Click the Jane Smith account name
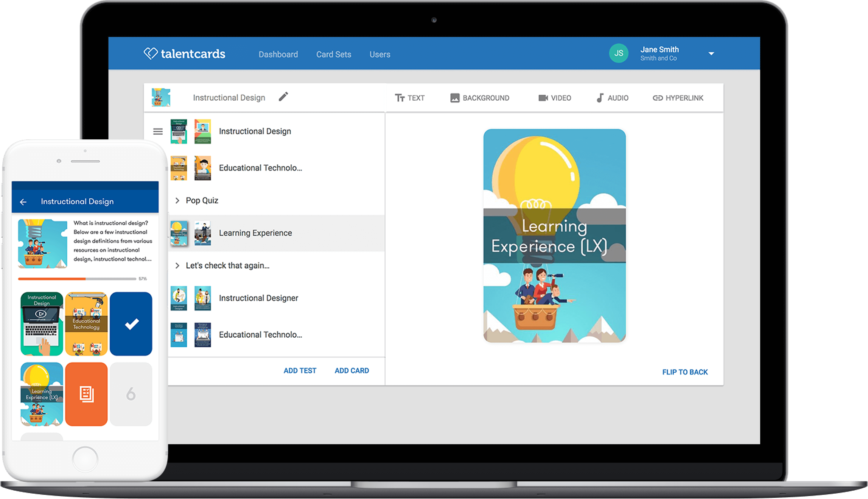Screen dimensions: 868x499 click(659, 49)
